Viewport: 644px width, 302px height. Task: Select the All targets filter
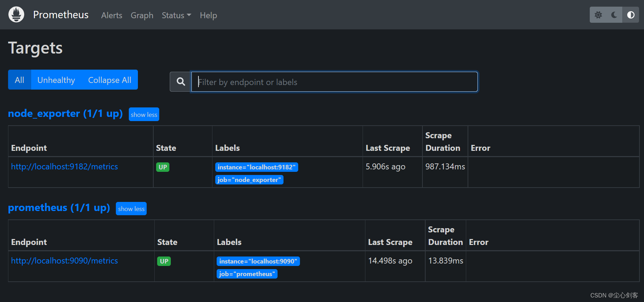click(20, 80)
